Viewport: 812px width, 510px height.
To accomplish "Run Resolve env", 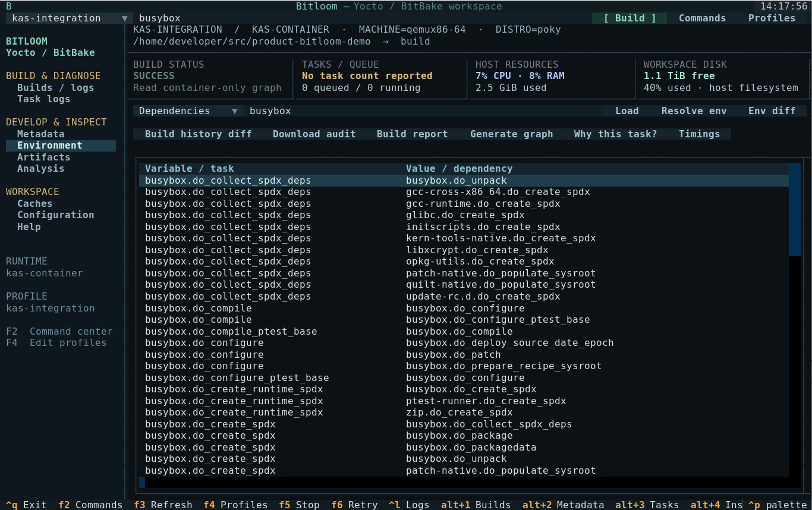I will tap(694, 111).
